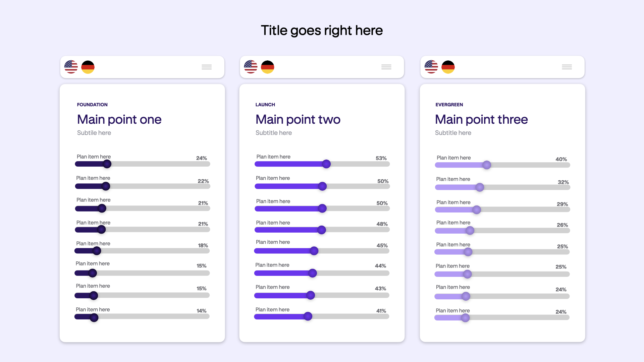Click the German flag in the Foundation card header
The image size is (644, 362).
pos(88,67)
